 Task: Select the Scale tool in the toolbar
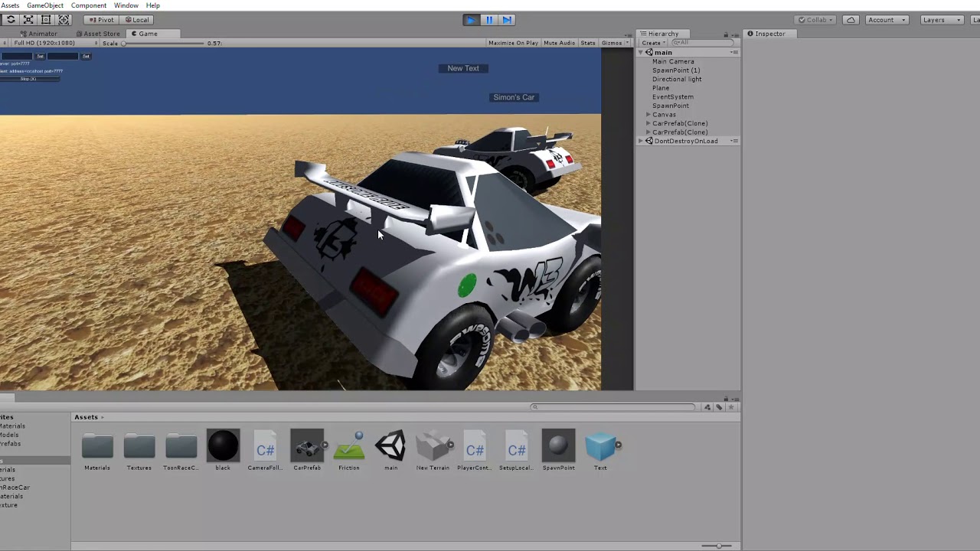[28, 20]
